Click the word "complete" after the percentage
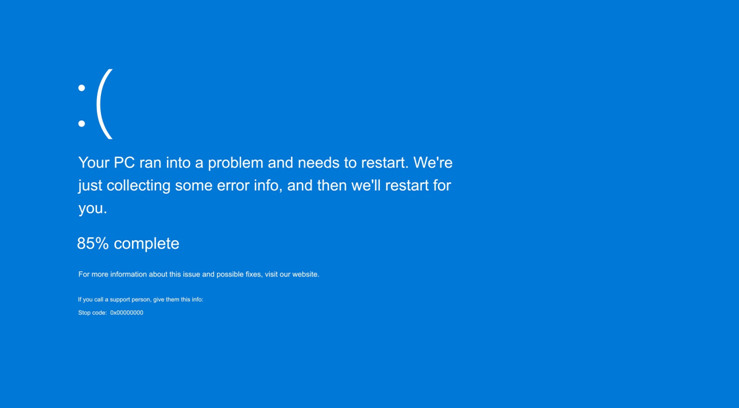This screenshot has height=408, width=739. (147, 243)
